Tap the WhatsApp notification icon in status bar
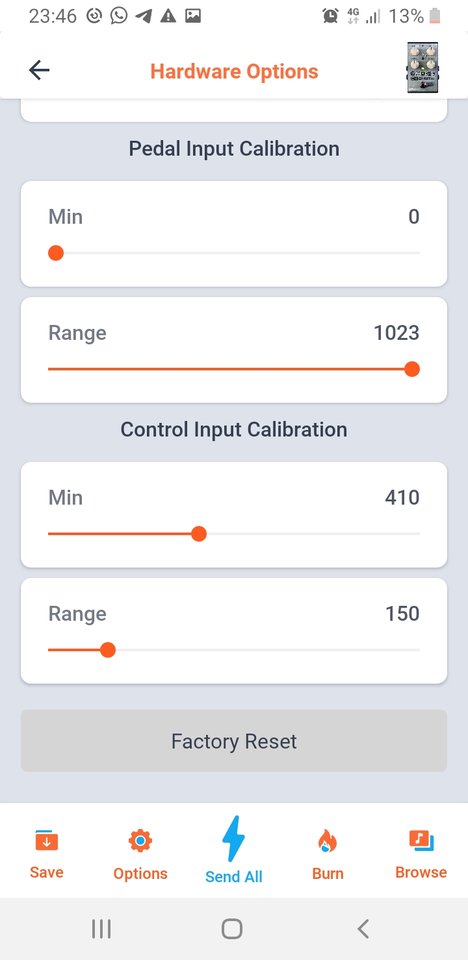This screenshot has height=960, width=468. pyautogui.click(x=119, y=16)
